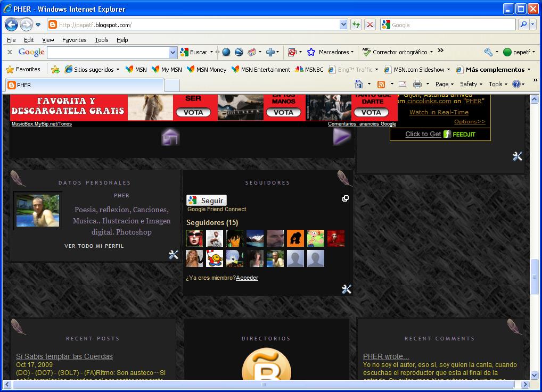This screenshot has height=392, width=542.
Task: Open the Safety menu dropdown
Action: click(471, 84)
